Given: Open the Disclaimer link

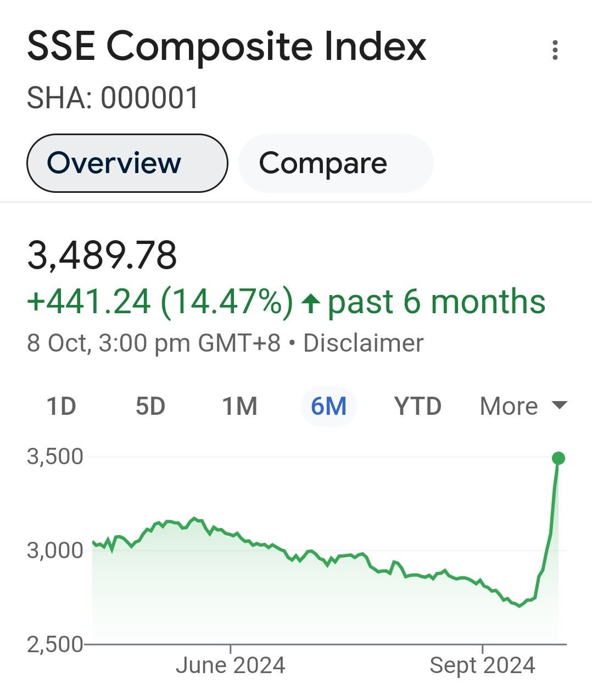Looking at the screenshot, I should [x=364, y=343].
